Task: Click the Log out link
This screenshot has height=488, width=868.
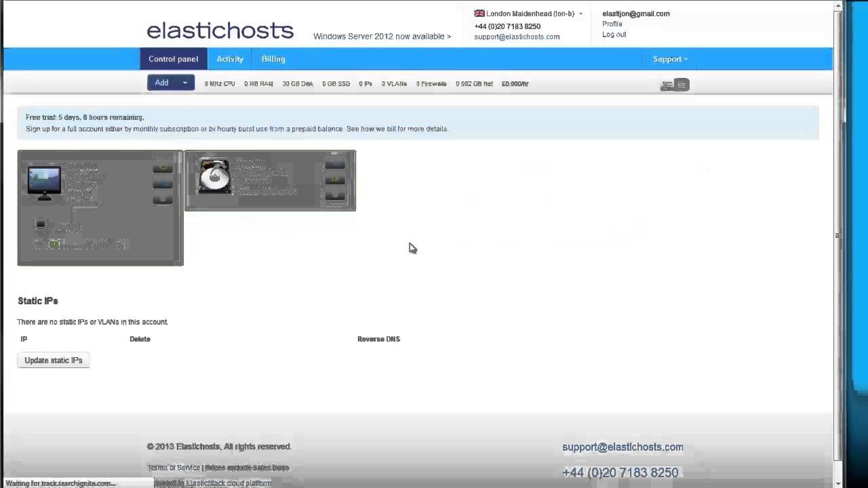Action: [x=614, y=35]
